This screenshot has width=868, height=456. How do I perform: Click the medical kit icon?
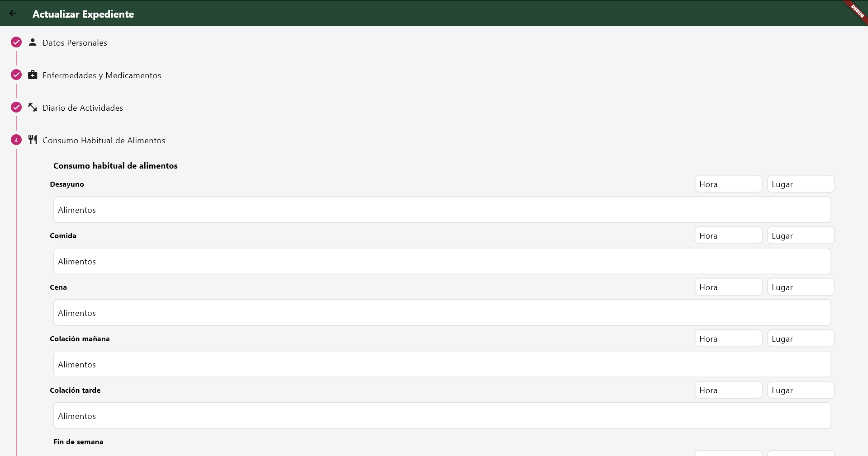point(33,75)
